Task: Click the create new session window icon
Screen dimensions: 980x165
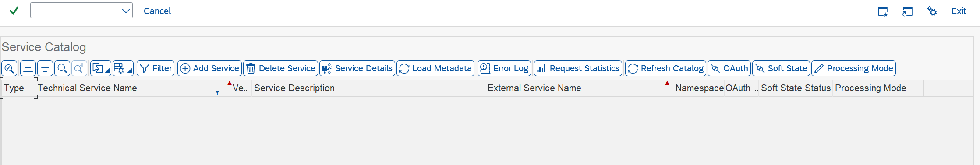Action: point(883,11)
